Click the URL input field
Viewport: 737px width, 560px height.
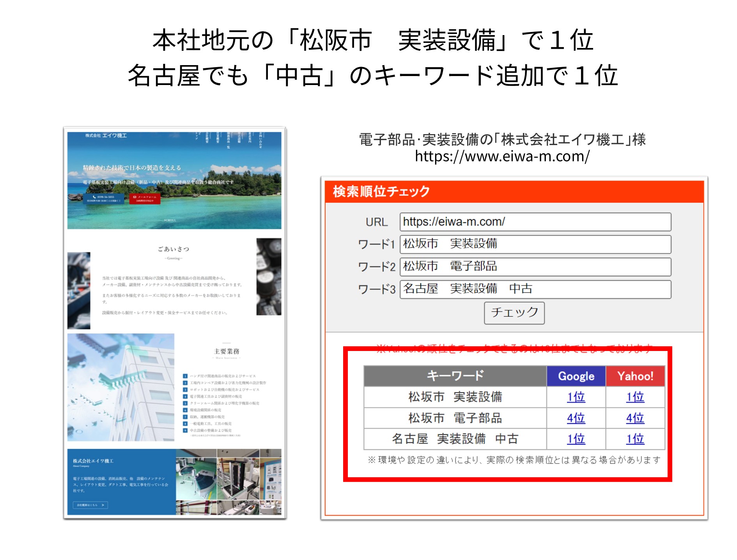coord(535,222)
